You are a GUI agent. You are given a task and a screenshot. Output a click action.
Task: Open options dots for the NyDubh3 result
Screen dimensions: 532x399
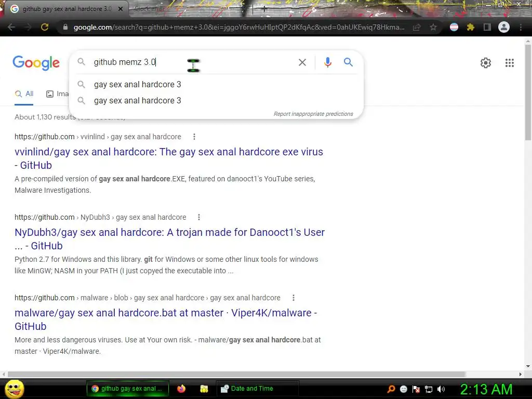199,217
